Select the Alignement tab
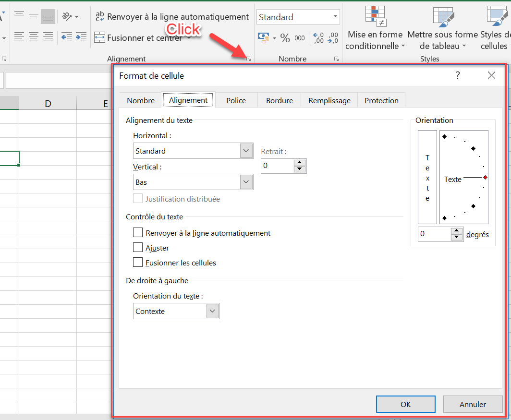The image size is (511, 420). tap(188, 100)
